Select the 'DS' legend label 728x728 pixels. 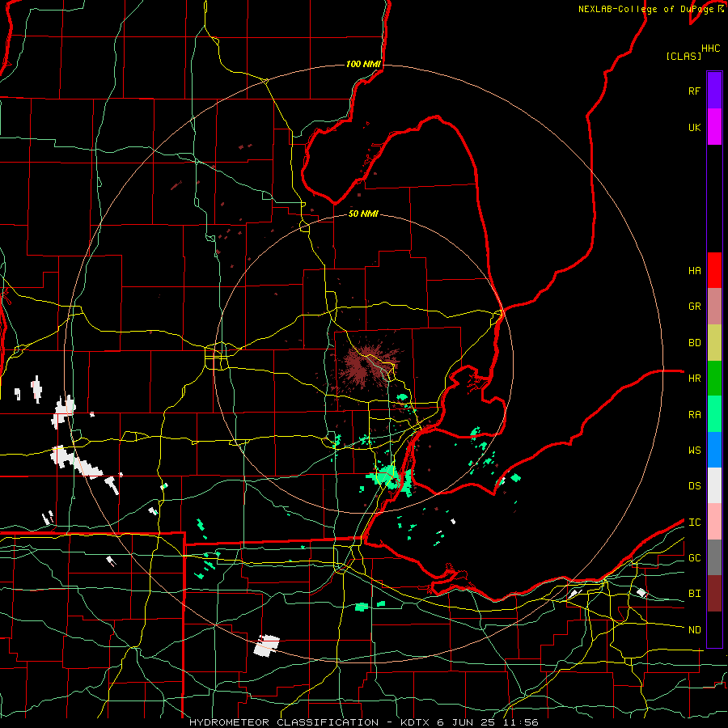[694, 485]
